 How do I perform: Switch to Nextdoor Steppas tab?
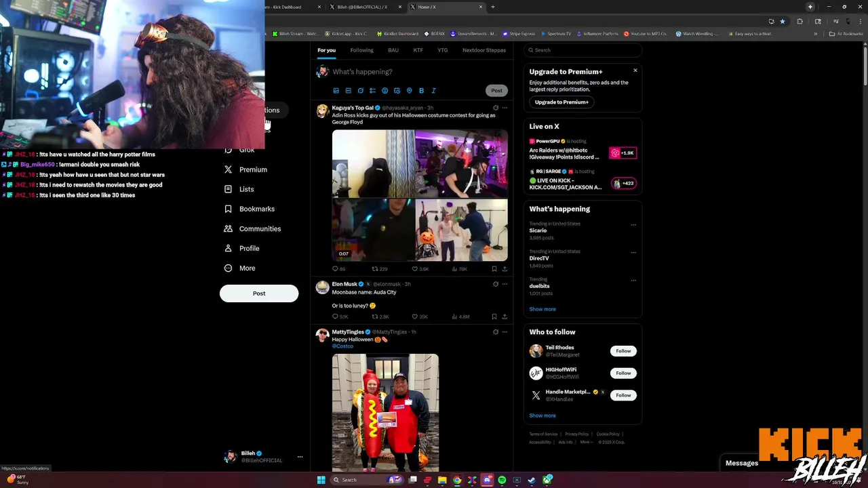tap(484, 50)
